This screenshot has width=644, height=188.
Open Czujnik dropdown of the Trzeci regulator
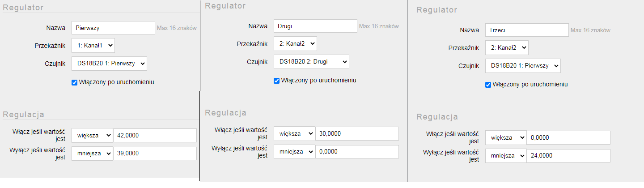pos(523,66)
